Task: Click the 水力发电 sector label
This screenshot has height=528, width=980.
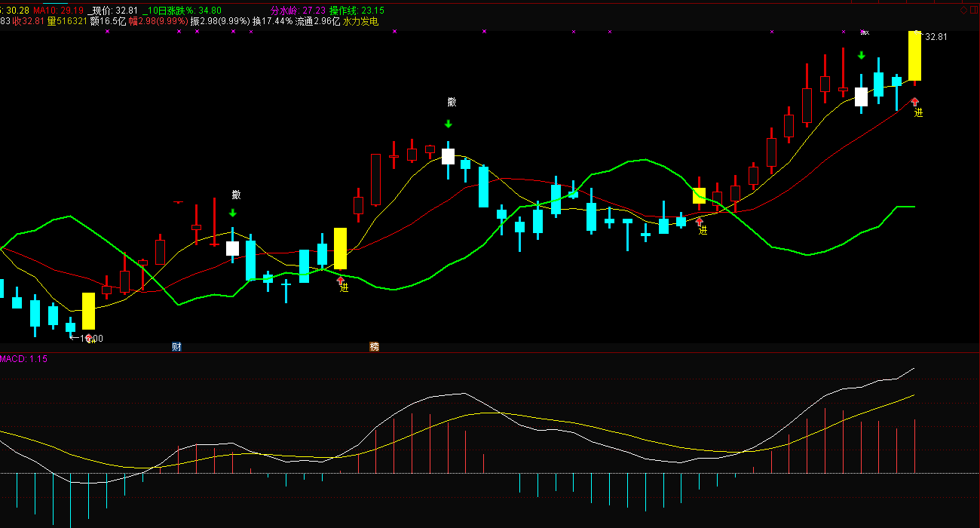Action: click(360, 22)
